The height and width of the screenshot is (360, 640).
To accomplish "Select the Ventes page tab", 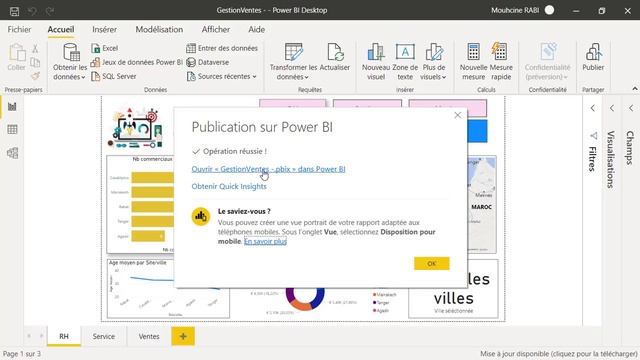I will [x=149, y=336].
